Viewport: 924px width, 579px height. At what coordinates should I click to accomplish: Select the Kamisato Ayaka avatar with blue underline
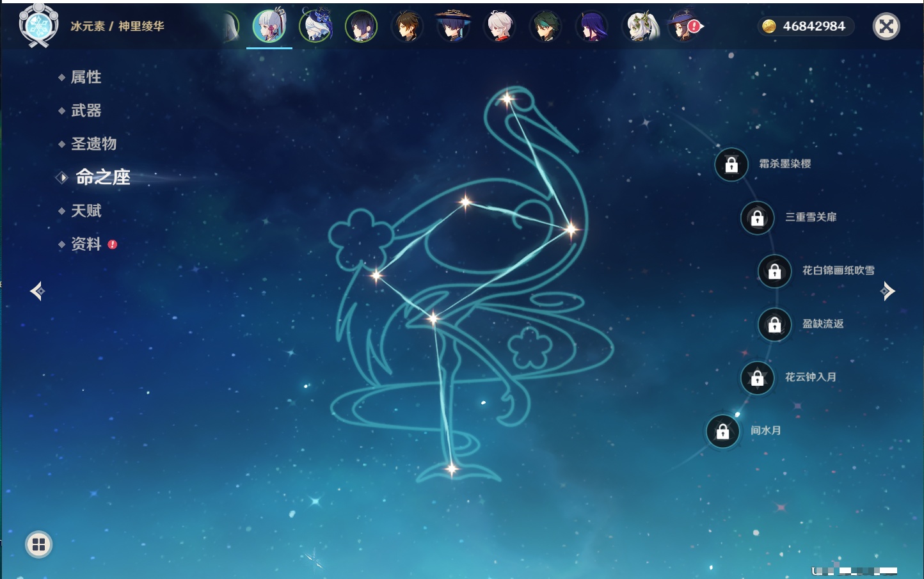tap(269, 26)
